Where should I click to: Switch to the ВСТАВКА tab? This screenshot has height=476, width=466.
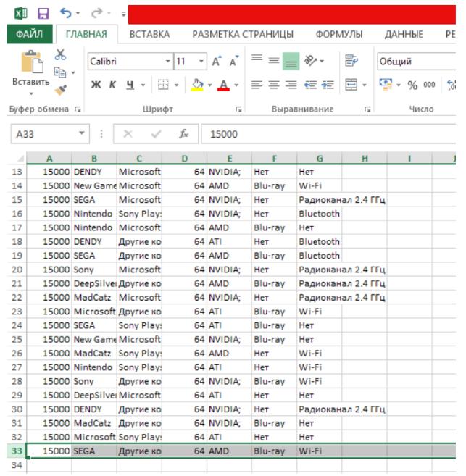click(150, 34)
